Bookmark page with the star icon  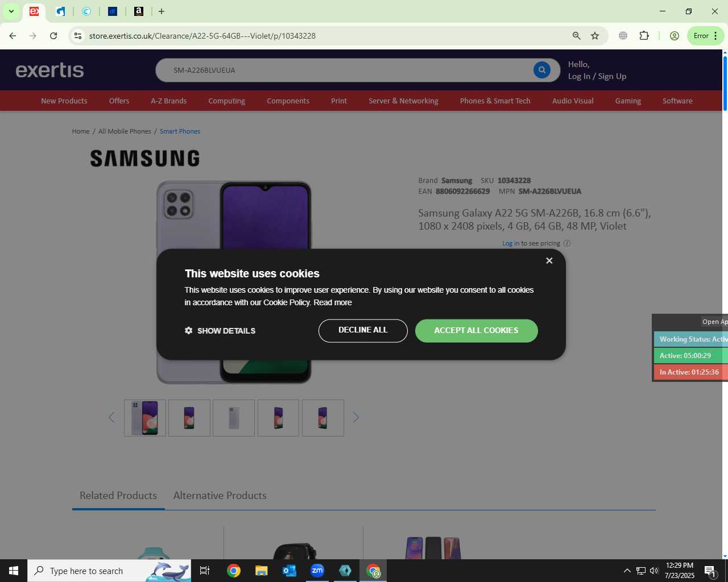[595, 36]
